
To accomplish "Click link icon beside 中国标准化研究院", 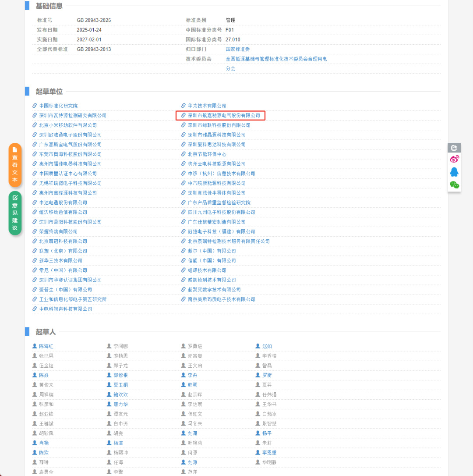I will click(x=35, y=106).
